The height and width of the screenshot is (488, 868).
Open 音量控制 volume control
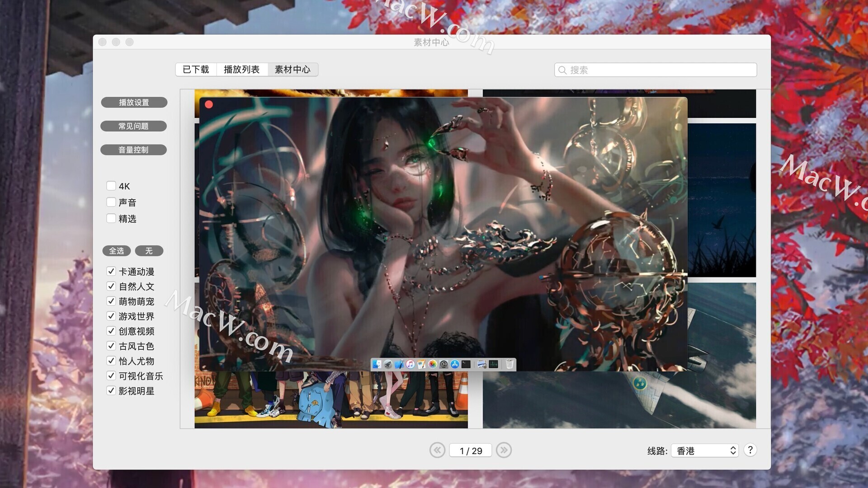133,150
